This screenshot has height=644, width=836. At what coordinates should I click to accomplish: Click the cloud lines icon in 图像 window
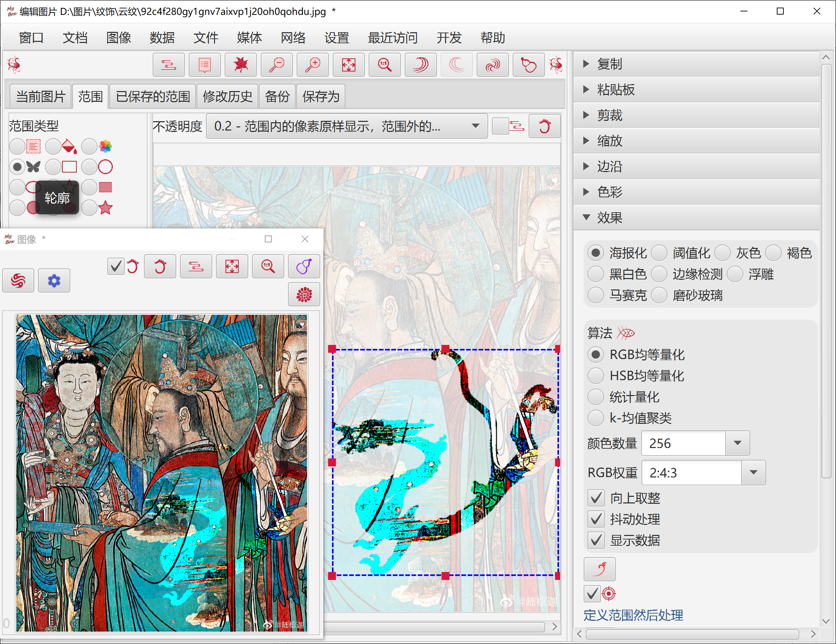(x=196, y=266)
